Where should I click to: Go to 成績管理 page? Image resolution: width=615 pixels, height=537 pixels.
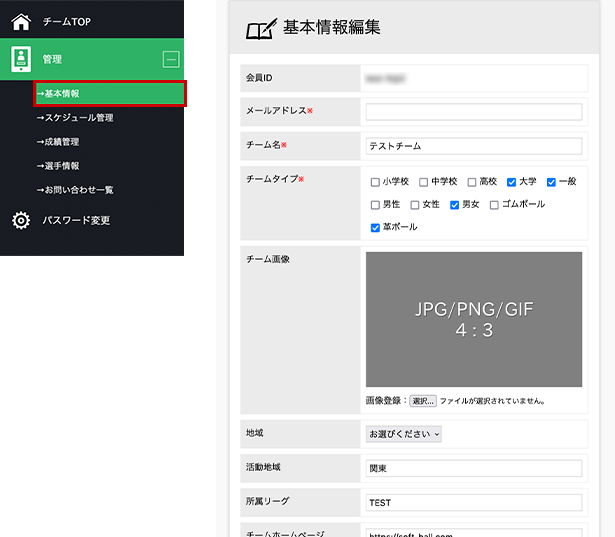tap(58, 142)
